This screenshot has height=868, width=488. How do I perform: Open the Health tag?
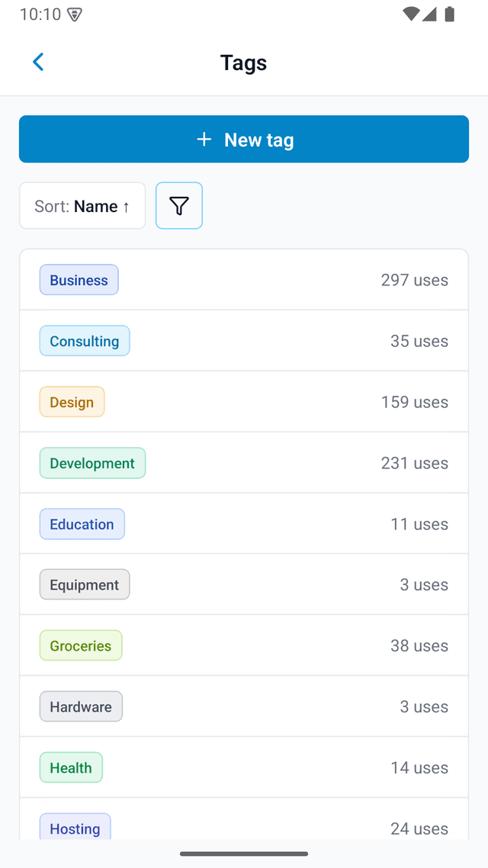(71, 767)
